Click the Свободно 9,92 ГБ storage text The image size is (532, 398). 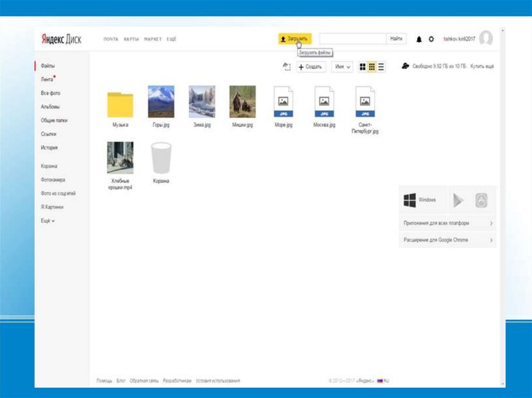[440, 66]
